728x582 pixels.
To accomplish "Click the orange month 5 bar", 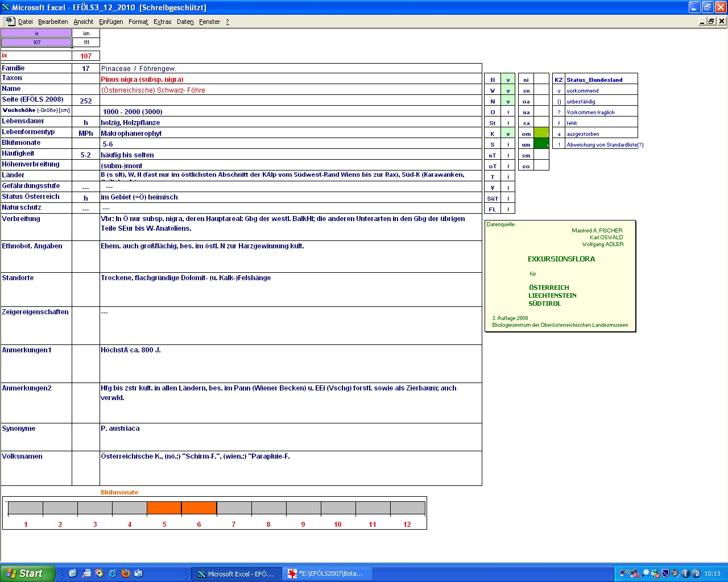I will tap(164, 508).
